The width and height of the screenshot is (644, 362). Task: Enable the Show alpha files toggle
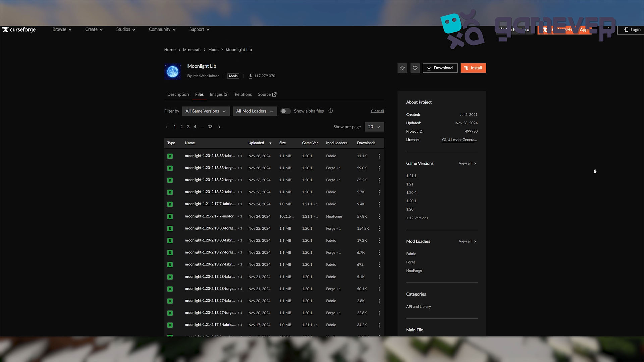coord(285,111)
